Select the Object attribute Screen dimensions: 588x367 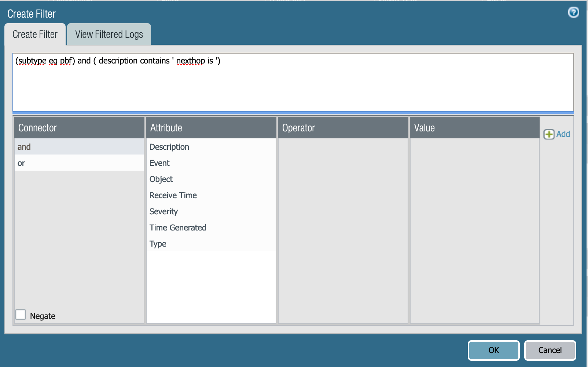coord(161,179)
